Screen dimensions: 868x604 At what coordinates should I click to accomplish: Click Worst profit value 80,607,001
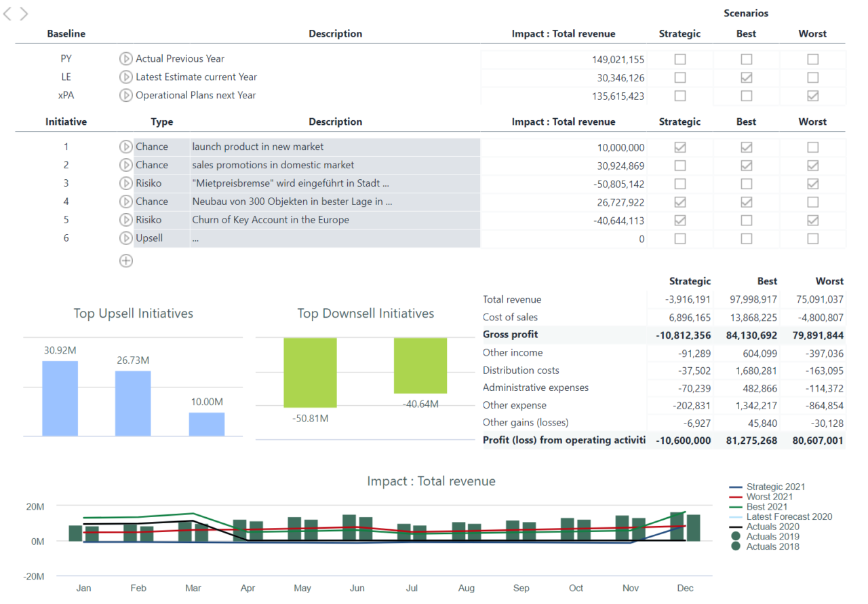point(818,441)
